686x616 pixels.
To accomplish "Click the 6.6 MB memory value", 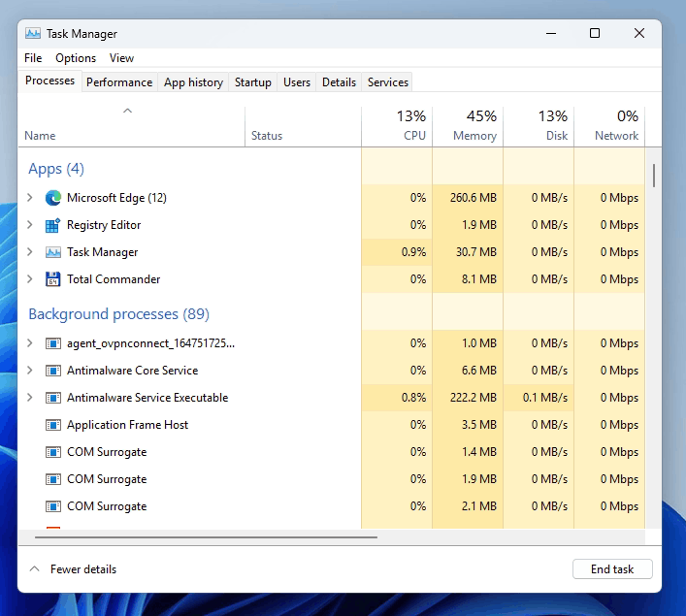I will [x=479, y=371].
